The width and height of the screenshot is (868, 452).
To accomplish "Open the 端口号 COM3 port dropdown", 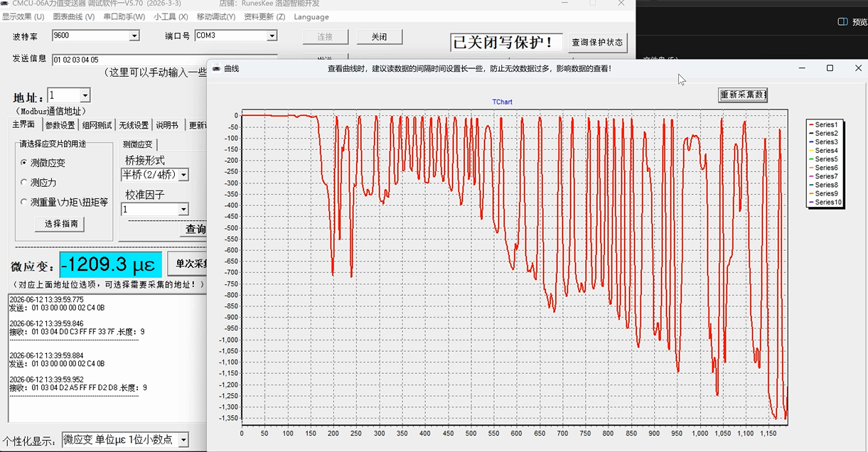I will tap(272, 36).
